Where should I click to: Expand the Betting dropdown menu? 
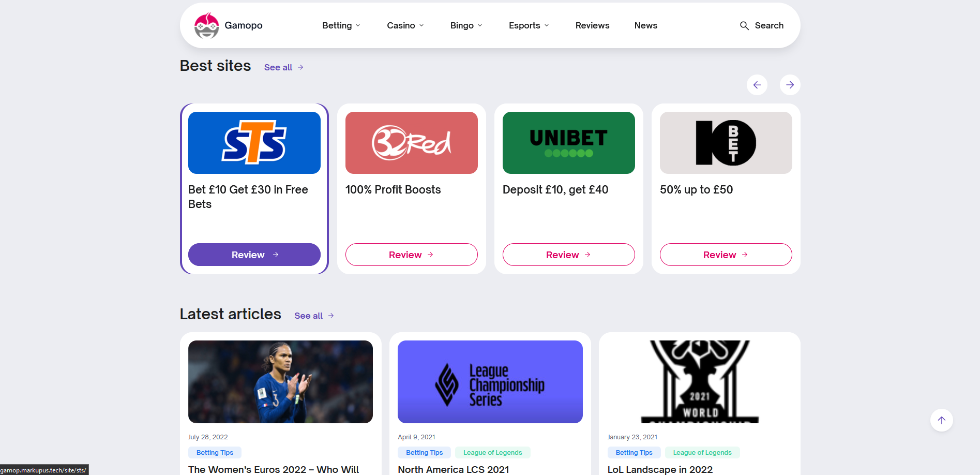tap(341, 25)
